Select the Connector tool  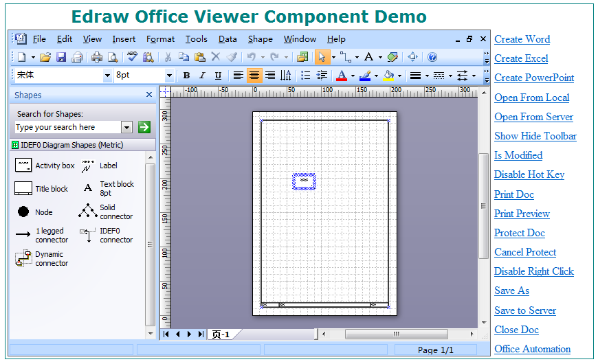pos(346,57)
